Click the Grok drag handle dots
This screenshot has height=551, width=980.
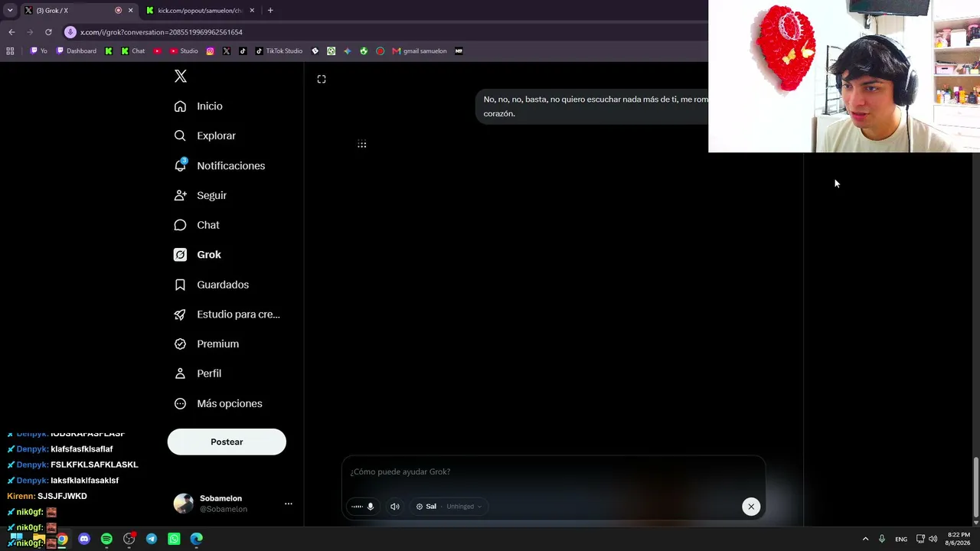click(x=362, y=144)
